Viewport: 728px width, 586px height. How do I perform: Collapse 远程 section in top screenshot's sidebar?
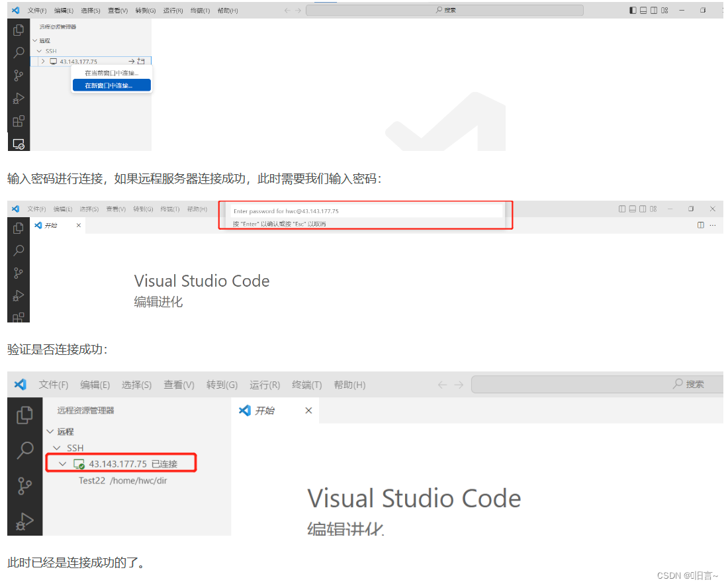35,41
